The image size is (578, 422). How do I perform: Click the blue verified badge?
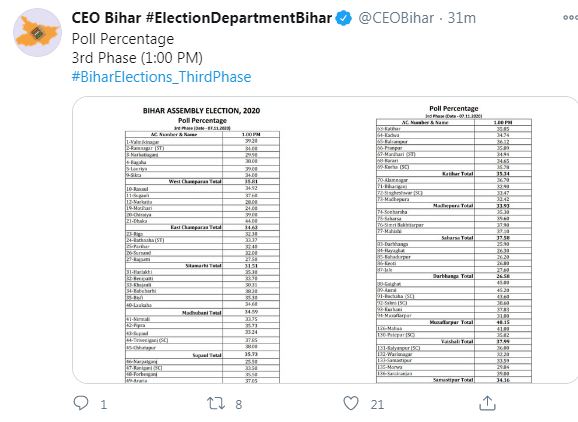(344, 18)
